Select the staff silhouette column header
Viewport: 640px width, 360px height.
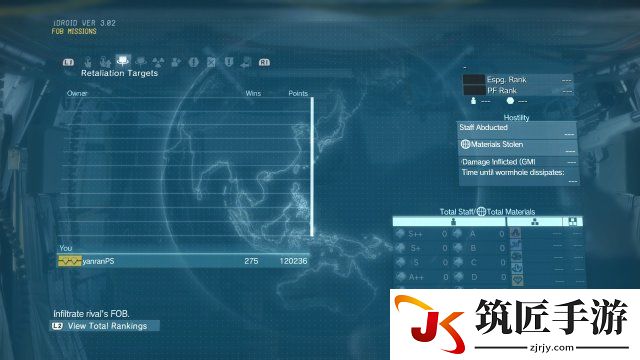(453, 222)
